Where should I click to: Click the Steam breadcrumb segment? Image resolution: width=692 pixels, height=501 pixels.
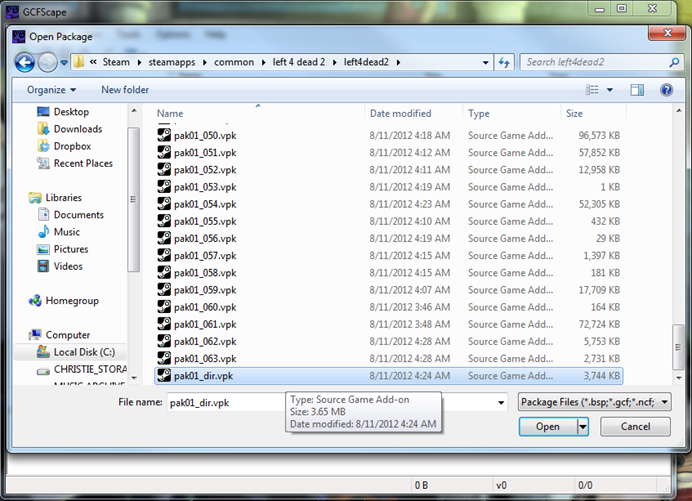coord(116,62)
